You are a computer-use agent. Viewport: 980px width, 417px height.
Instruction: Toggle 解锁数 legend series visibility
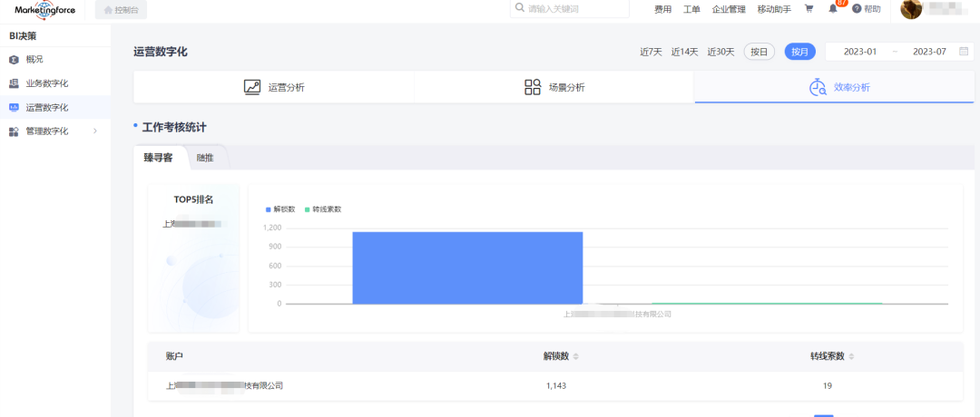point(280,209)
